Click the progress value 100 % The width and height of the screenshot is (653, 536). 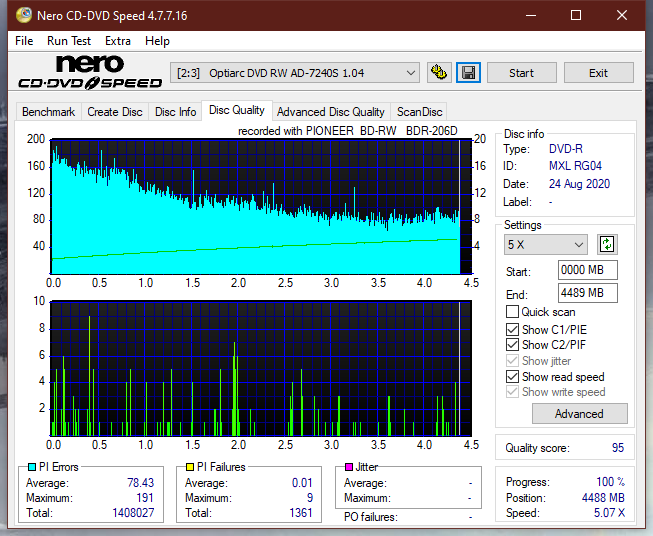click(611, 482)
